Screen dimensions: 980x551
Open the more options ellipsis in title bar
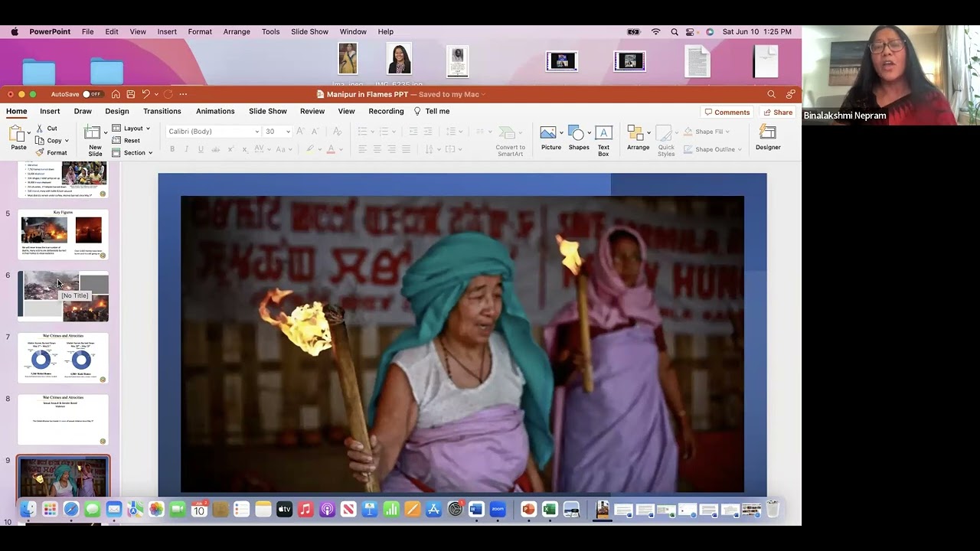pyautogui.click(x=183, y=94)
